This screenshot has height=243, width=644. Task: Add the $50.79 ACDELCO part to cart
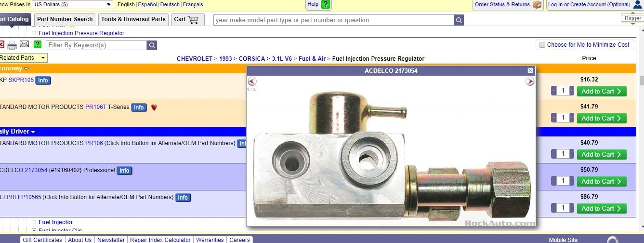[x=602, y=181]
